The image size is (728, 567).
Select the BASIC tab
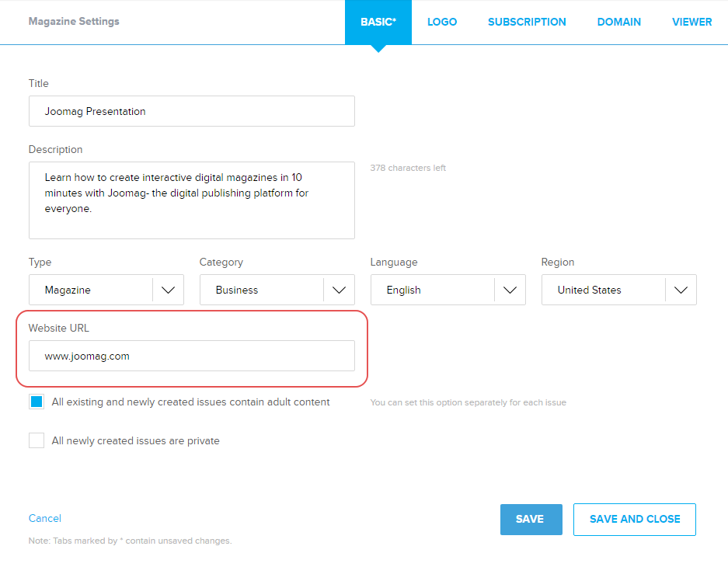coord(378,22)
